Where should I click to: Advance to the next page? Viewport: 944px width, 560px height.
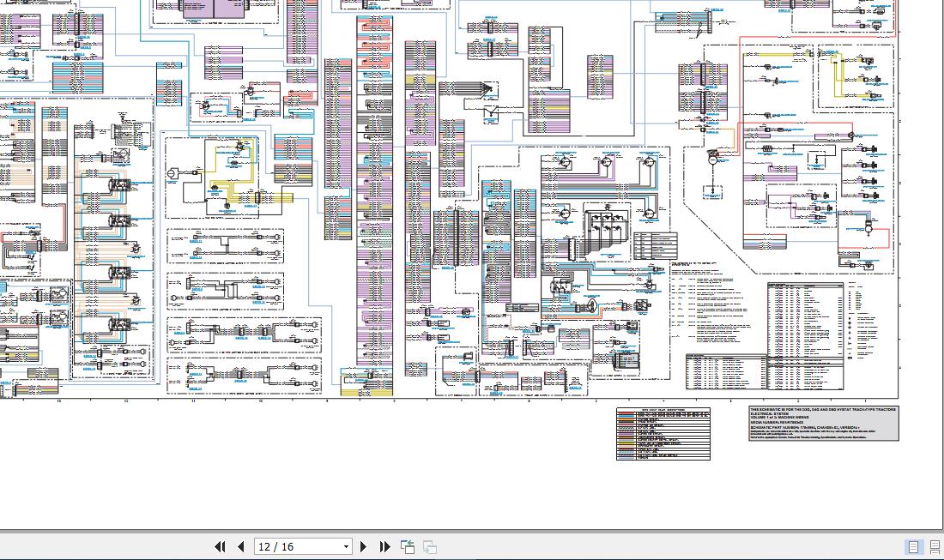[x=364, y=546]
